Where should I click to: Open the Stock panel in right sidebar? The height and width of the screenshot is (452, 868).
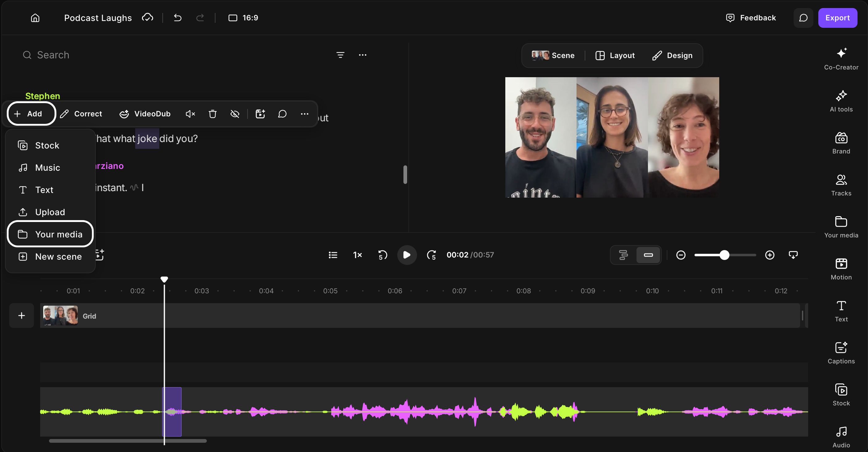pyautogui.click(x=841, y=395)
